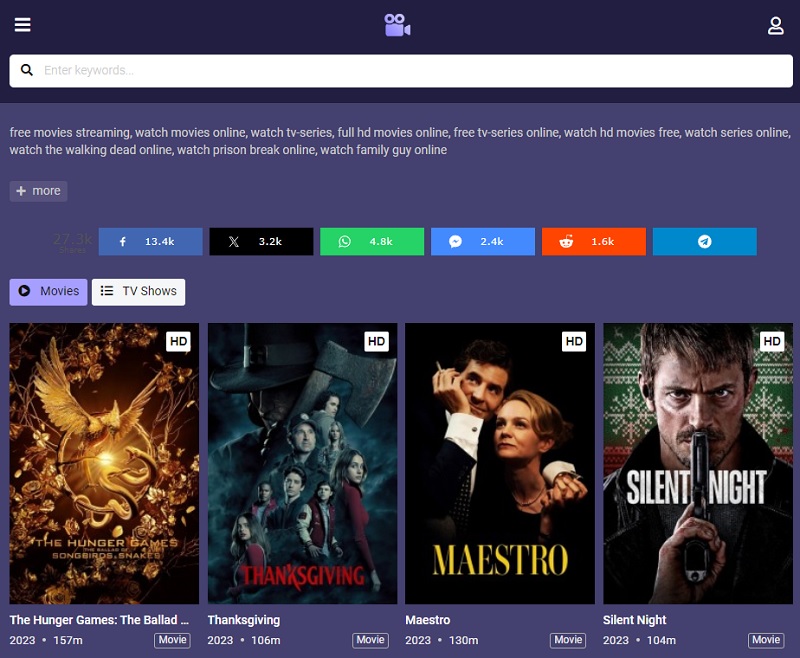
Task: Click the HD badge on Thanksgiving poster
Action: click(x=377, y=342)
